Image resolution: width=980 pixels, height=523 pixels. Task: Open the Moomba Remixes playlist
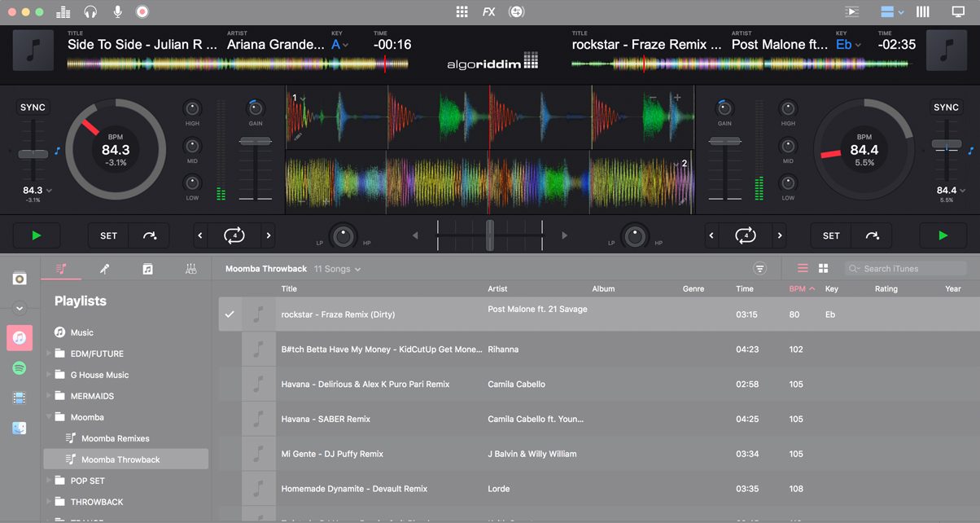[116, 438]
